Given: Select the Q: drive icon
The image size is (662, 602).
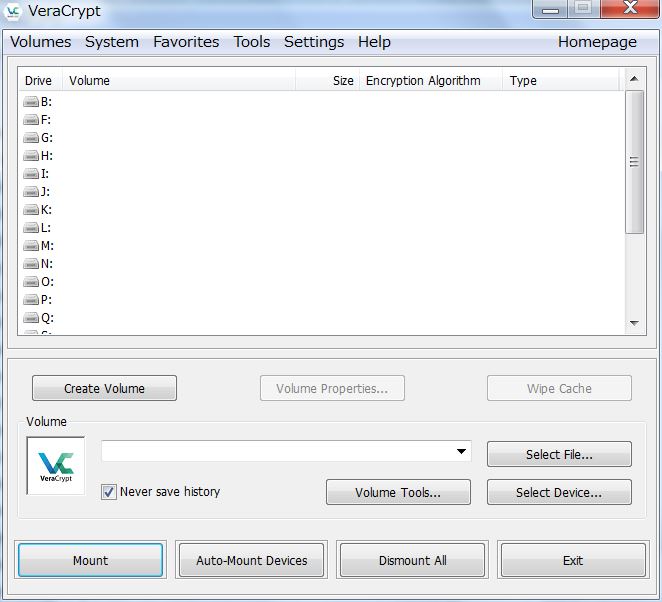Looking at the screenshot, I should click(x=31, y=317).
